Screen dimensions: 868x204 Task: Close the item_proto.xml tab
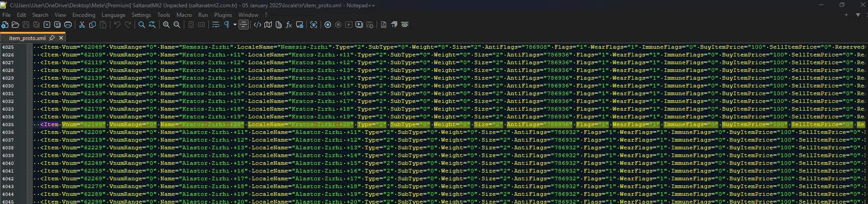click(x=61, y=38)
